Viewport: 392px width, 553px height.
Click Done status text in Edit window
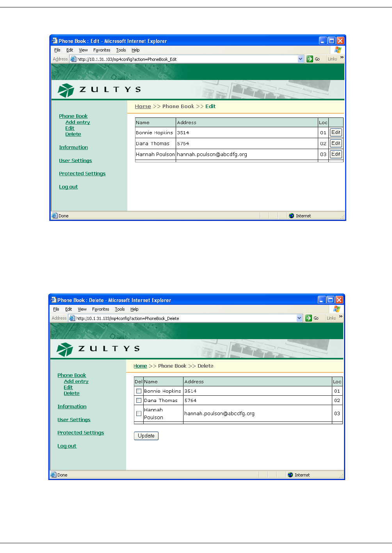tap(64, 216)
